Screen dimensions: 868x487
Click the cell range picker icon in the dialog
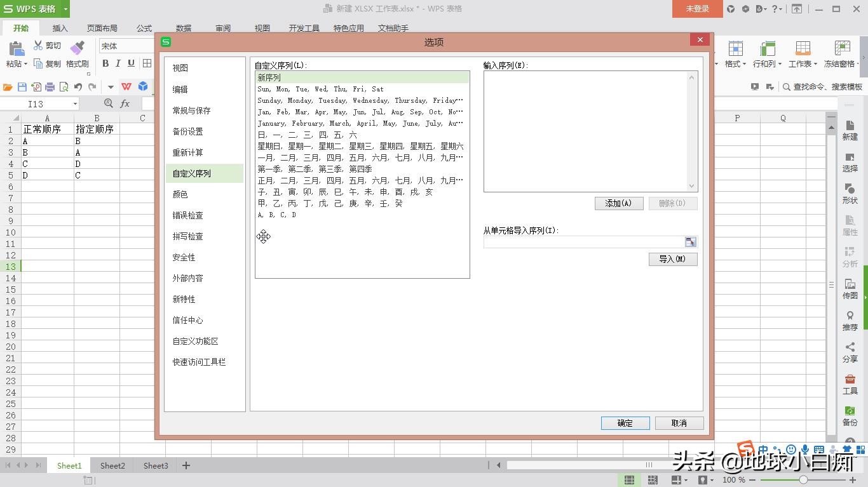[x=690, y=242]
